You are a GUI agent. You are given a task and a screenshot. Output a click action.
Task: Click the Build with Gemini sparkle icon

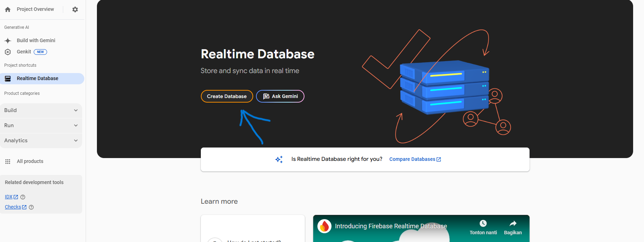click(x=8, y=41)
